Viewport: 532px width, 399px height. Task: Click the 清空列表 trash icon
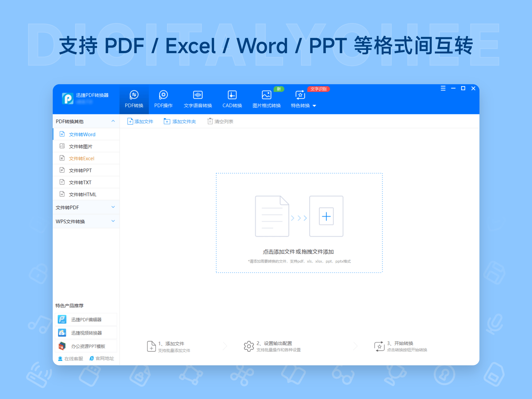pos(210,121)
